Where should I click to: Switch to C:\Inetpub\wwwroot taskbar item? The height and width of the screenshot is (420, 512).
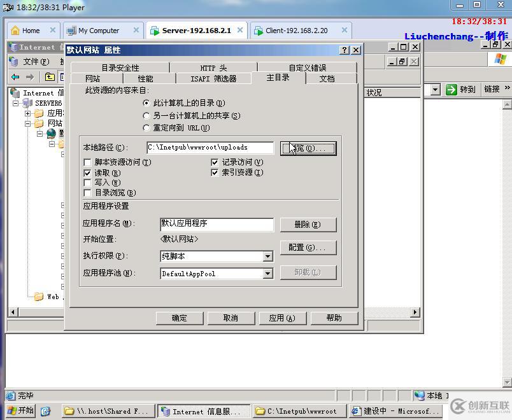(300, 411)
